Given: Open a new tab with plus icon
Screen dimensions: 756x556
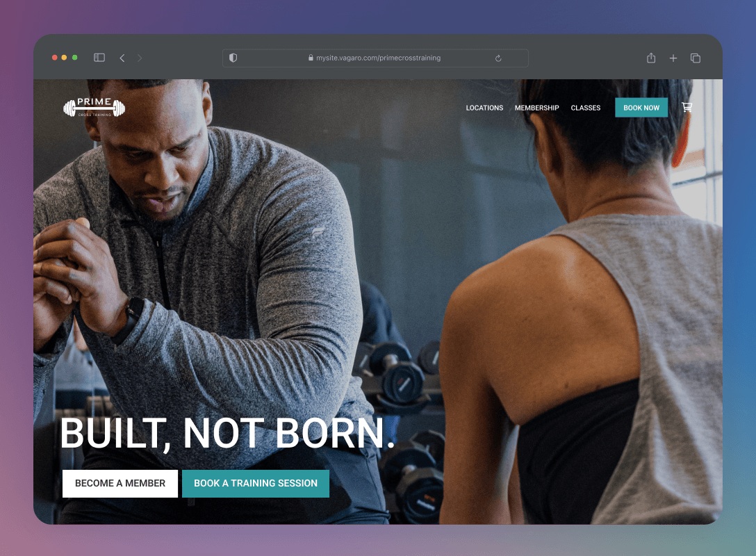Looking at the screenshot, I should (x=673, y=58).
